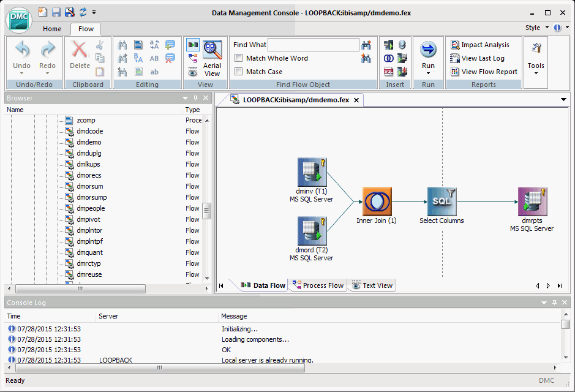The height and width of the screenshot is (392, 575).
Task: Insert a data source object from Insert group
Action: pyautogui.click(x=389, y=45)
